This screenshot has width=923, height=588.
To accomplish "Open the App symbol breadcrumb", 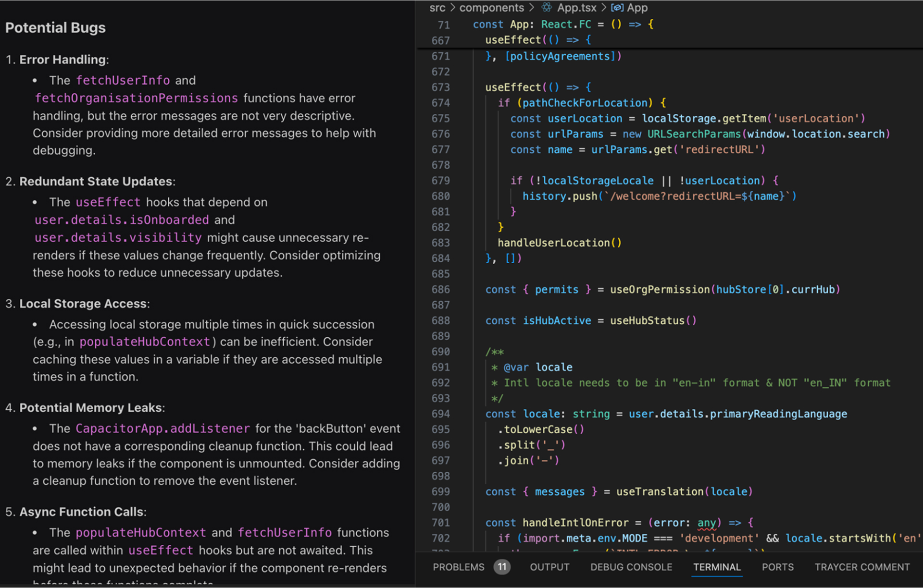I will click(637, 8).
